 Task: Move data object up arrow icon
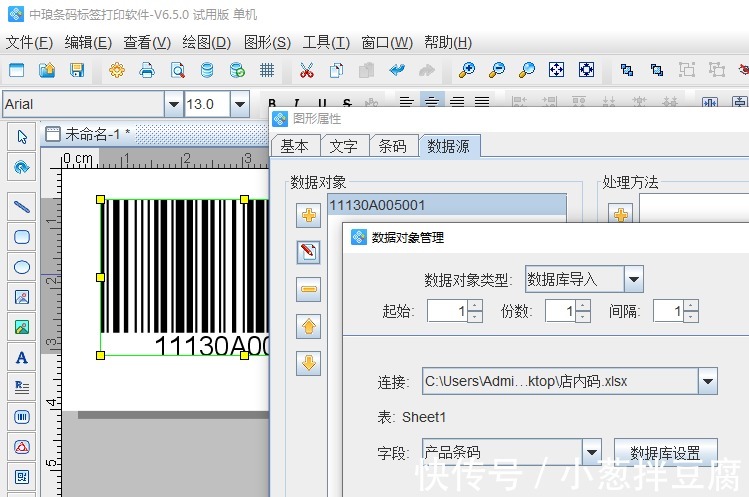pyautogui.click(x=309, y=327)
